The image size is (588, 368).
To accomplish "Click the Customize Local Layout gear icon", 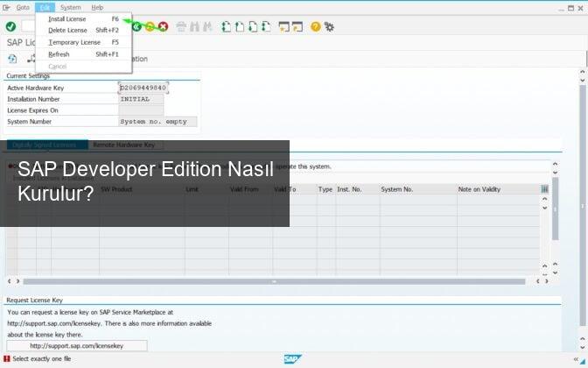I will click(329, 26).
